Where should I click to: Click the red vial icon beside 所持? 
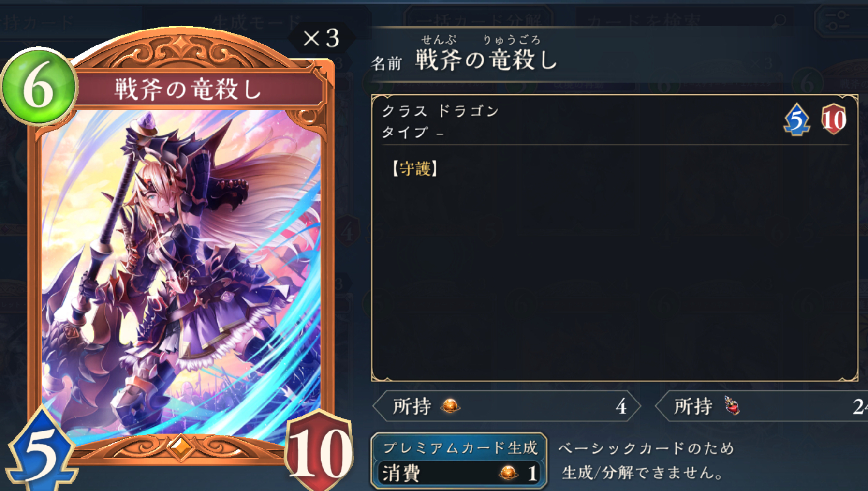click(x=732, y=405)
